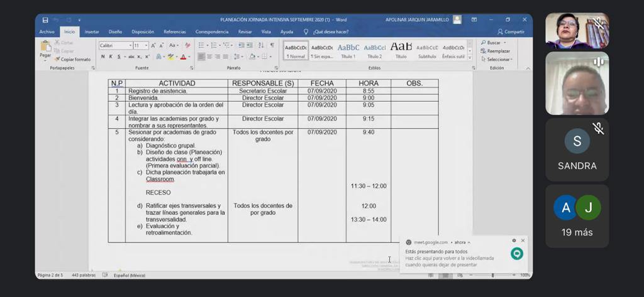Viewport: 644px width, 297px height.
Task: Open line spacing options
Action: click(238, 57)
